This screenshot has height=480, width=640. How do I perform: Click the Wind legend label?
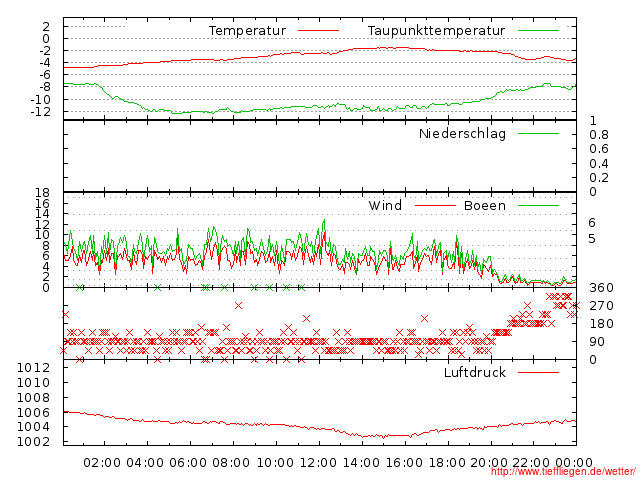[385, 205]
